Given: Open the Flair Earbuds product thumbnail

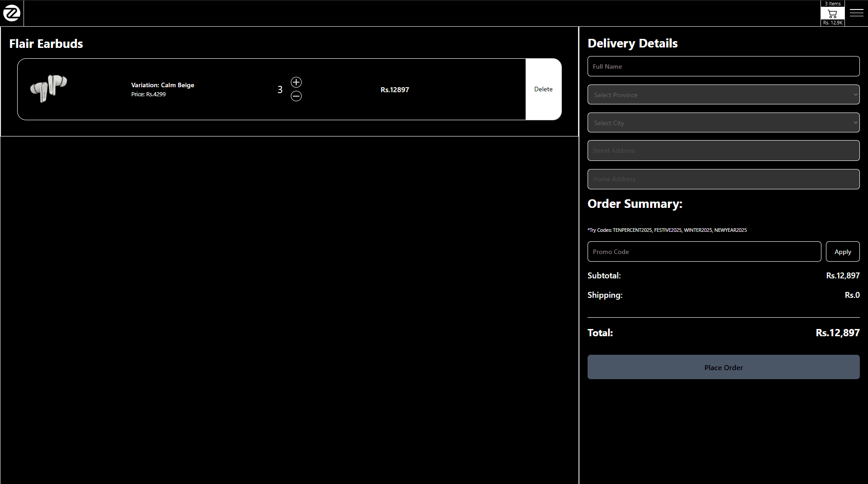Looking at the screenshot, I should pyautogui.click(x=49, y=88).
